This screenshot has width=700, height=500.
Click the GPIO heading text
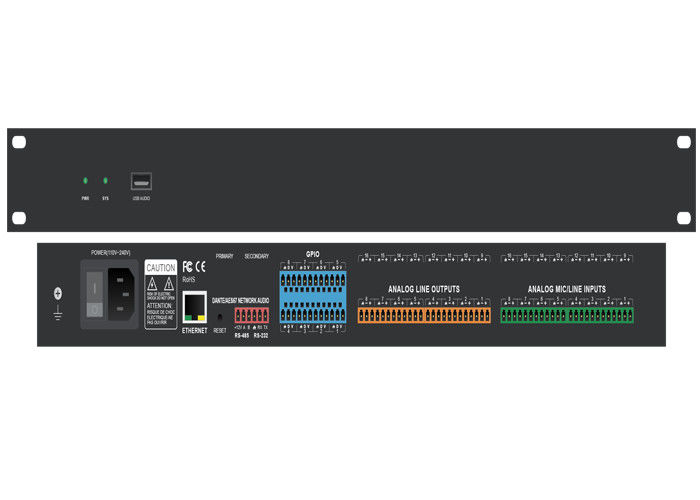(x=313, y=255)
